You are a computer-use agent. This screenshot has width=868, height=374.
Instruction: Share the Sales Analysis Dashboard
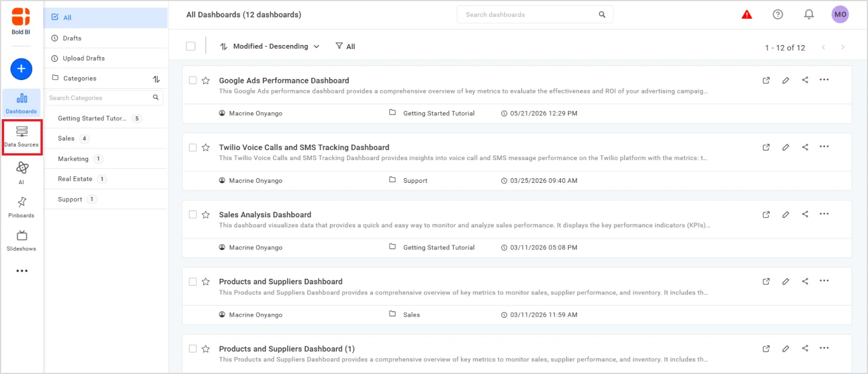tap(805, 214)
